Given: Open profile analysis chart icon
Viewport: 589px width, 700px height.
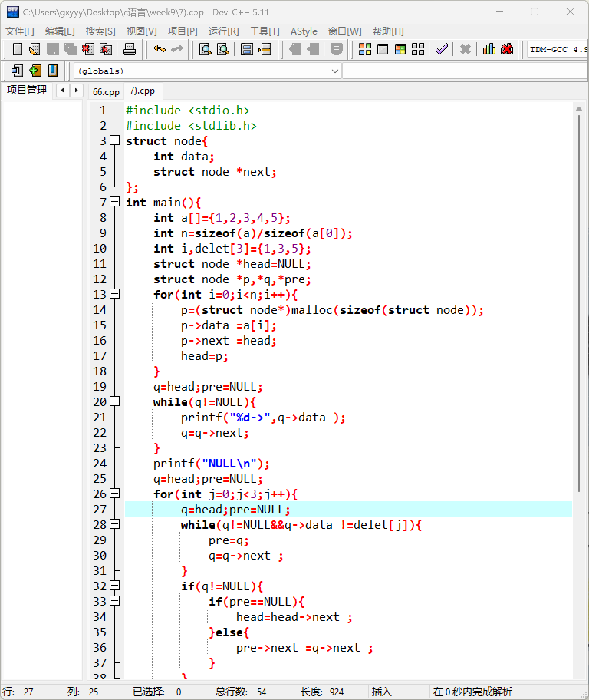Looking at the screenshot, I should click(489, 49).
